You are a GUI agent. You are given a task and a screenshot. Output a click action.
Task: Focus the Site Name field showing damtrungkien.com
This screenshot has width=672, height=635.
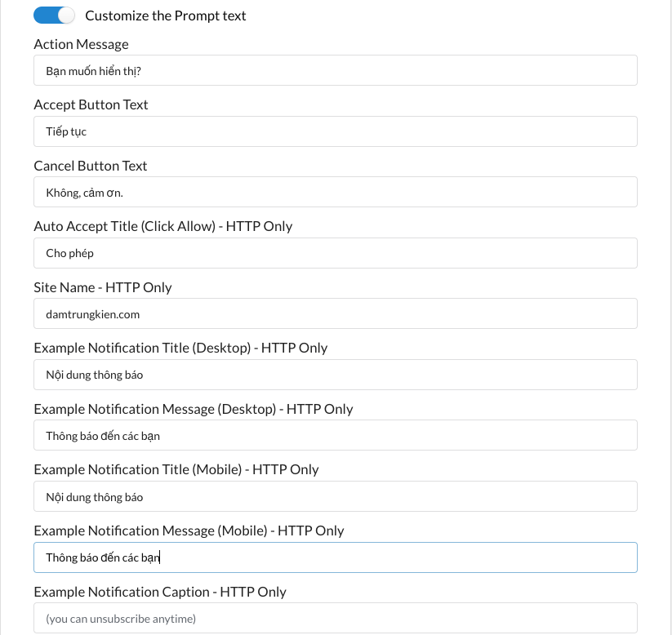335,313
